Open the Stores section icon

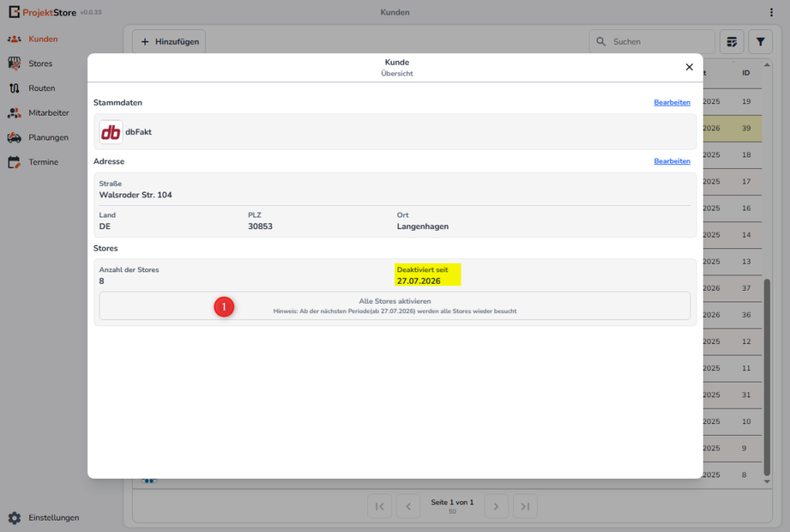pos(14,63)
